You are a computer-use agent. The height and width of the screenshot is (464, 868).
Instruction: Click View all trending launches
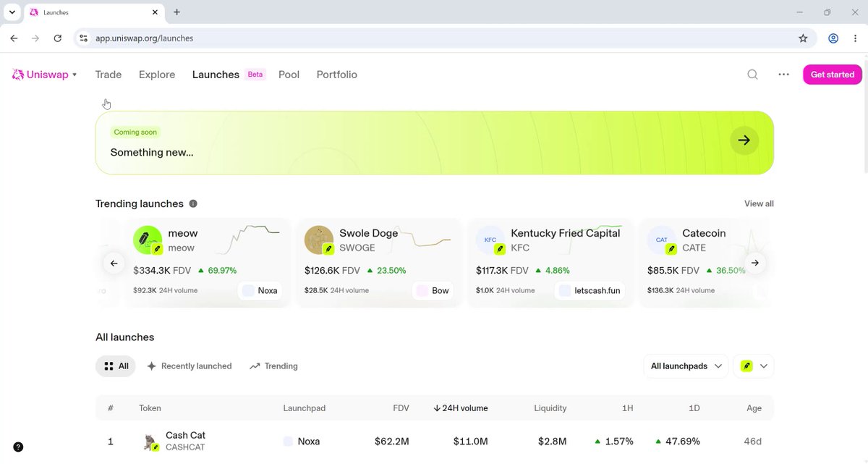(759, 203)
